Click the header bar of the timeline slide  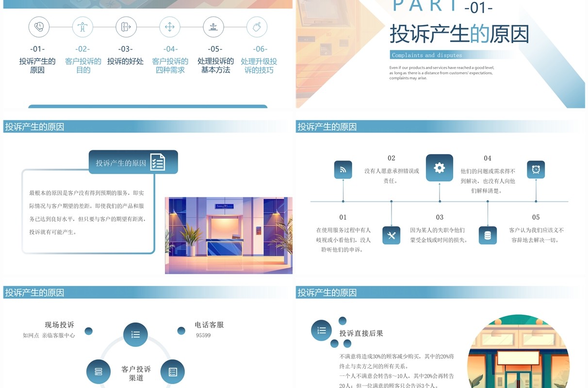(x=440, y=127)
